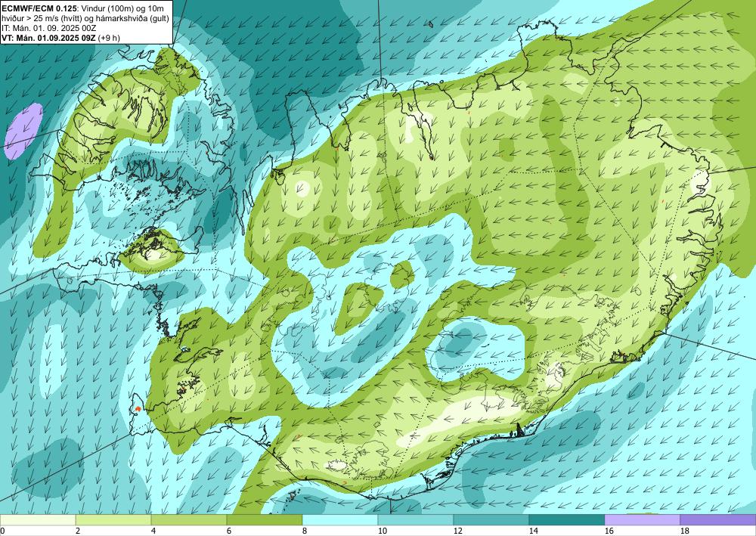Image resolution: width=756 pixels, height=536 pixels.
Task: Click the legend scale label "0"
Action: point(2,531)
